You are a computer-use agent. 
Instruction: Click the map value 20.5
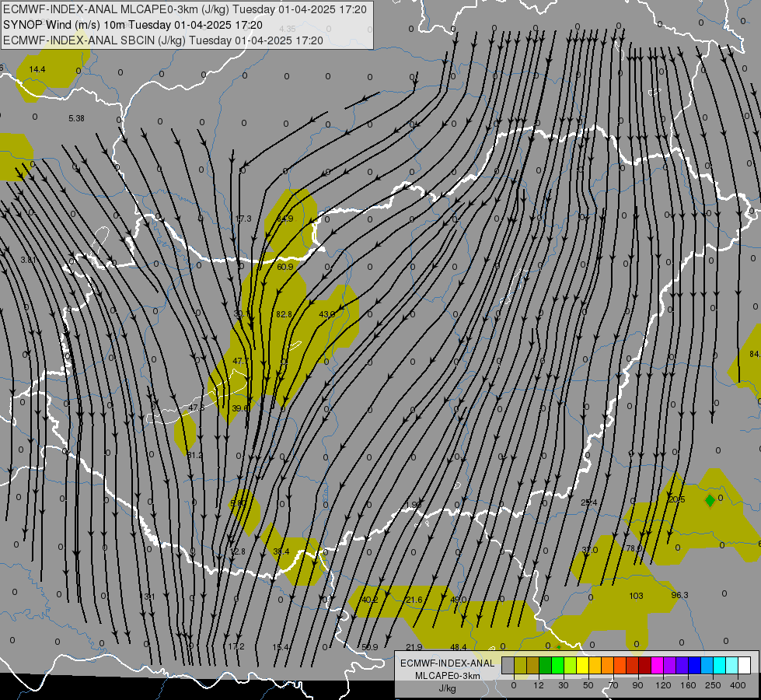676,499
